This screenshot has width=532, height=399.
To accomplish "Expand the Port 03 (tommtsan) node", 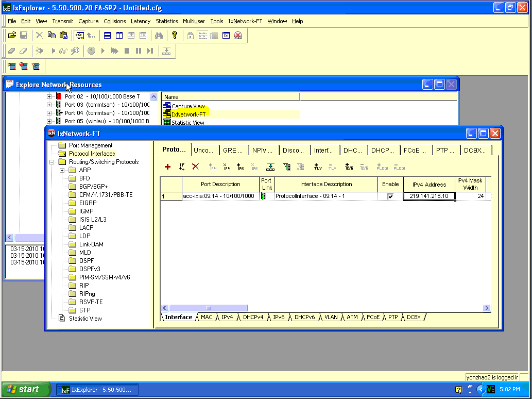I will [x=49, y=105].
